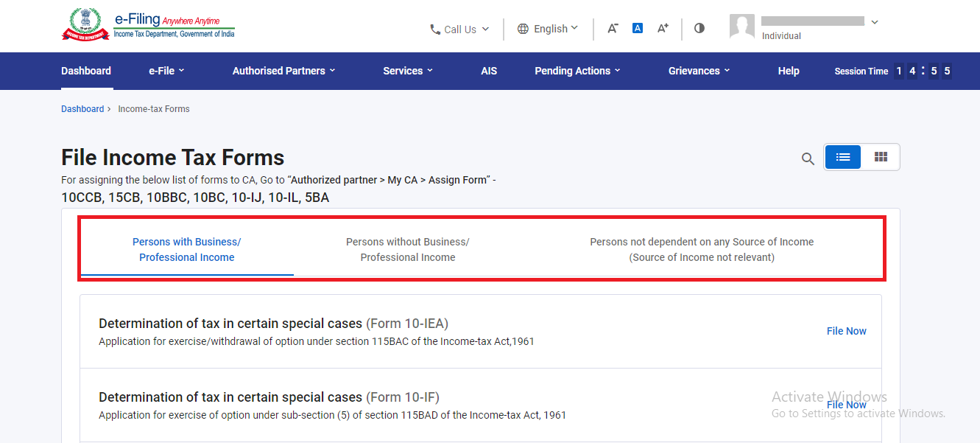Open the AIS menu item

(x=489, y=71)
